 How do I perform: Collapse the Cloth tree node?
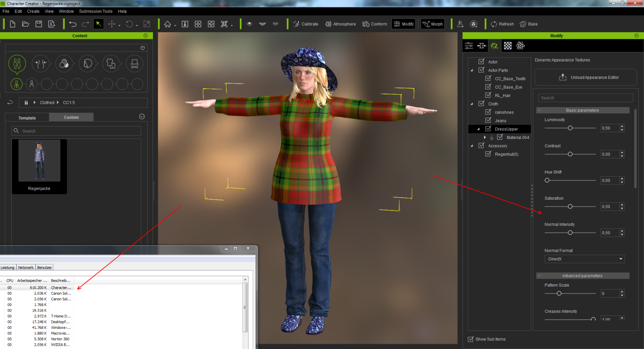472,104
